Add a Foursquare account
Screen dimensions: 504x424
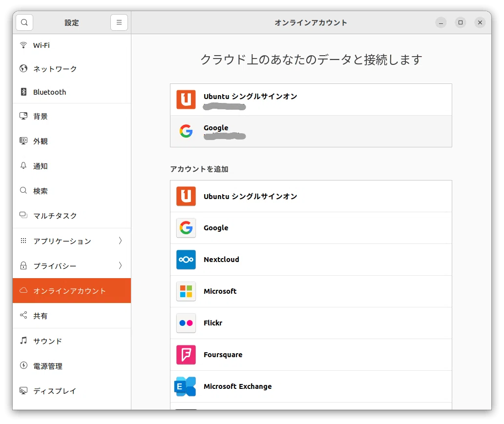pyautogui.click(x=311, y=355)
